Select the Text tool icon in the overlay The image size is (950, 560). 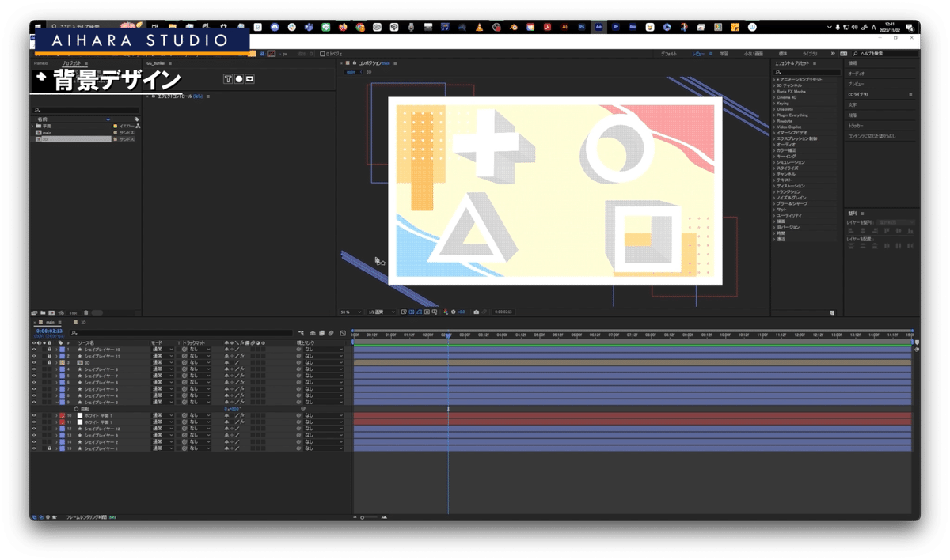[x=228, y=79]
